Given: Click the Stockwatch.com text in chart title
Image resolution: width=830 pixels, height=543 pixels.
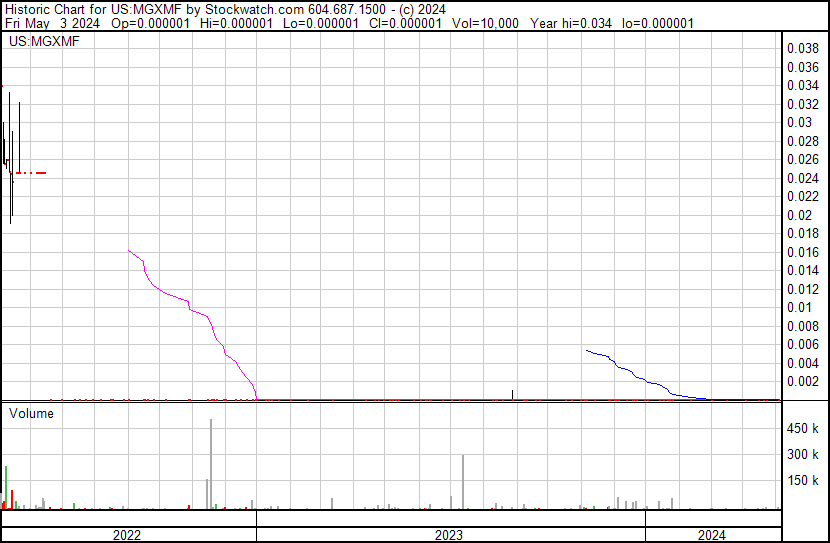Looking at the screenshot, I should 254,10.
